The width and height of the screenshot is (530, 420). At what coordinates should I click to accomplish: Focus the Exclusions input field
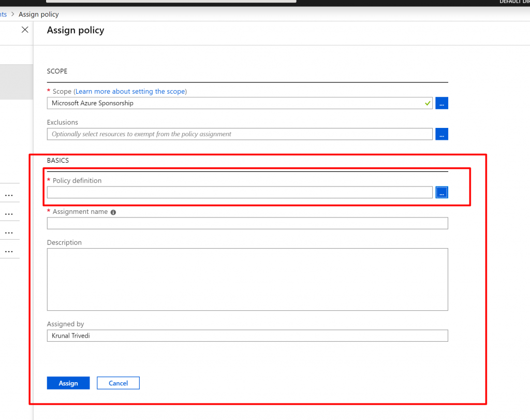point(239,134)
